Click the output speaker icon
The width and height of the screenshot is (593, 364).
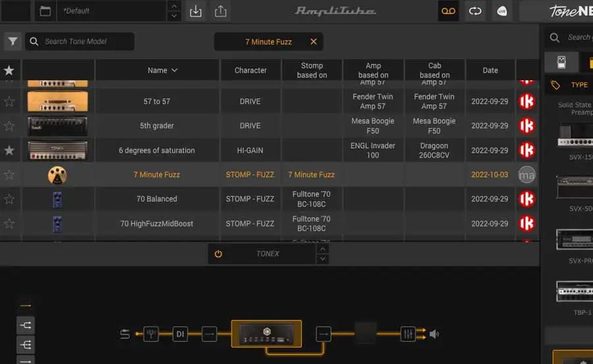tap(434, 334)
